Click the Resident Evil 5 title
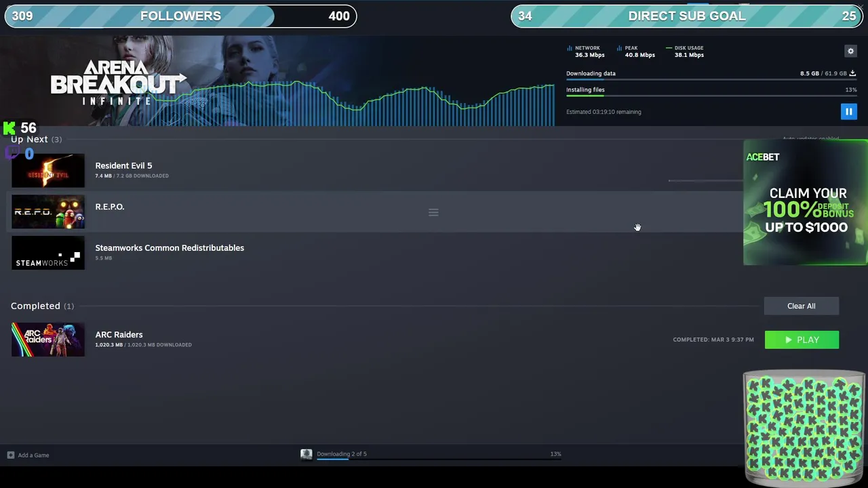This screenshot has height=488, width=868. 123,165
